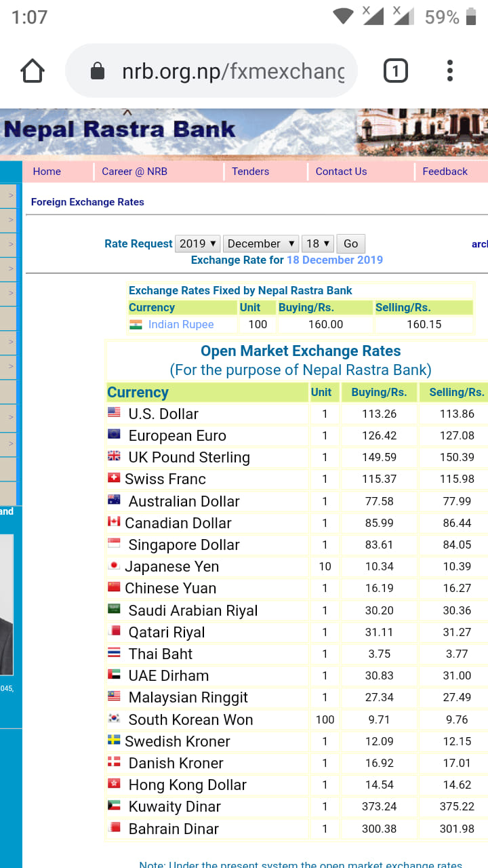Click the Foreign Exchange Rates heading
The height and width of the screenshot is (868, 488).
(87, 202)
